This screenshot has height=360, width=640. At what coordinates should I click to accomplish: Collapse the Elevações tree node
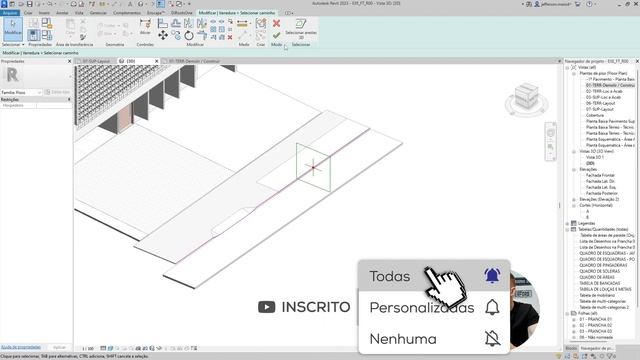click(x=574, y=169)
